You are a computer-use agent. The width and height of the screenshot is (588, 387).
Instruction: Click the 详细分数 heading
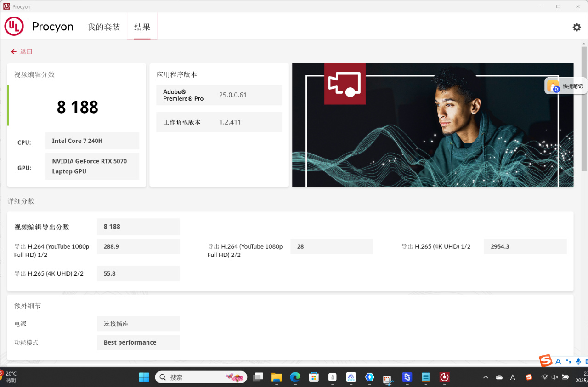21,201
